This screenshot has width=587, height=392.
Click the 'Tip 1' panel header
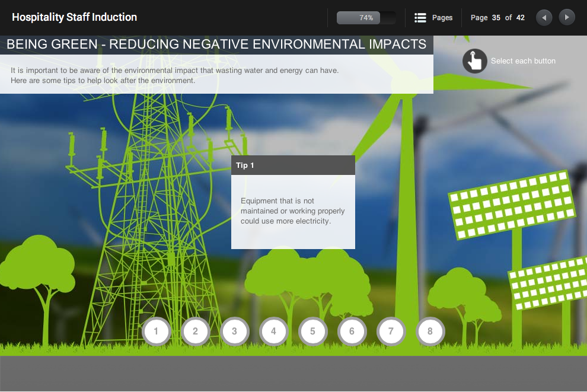click(293, 165)
